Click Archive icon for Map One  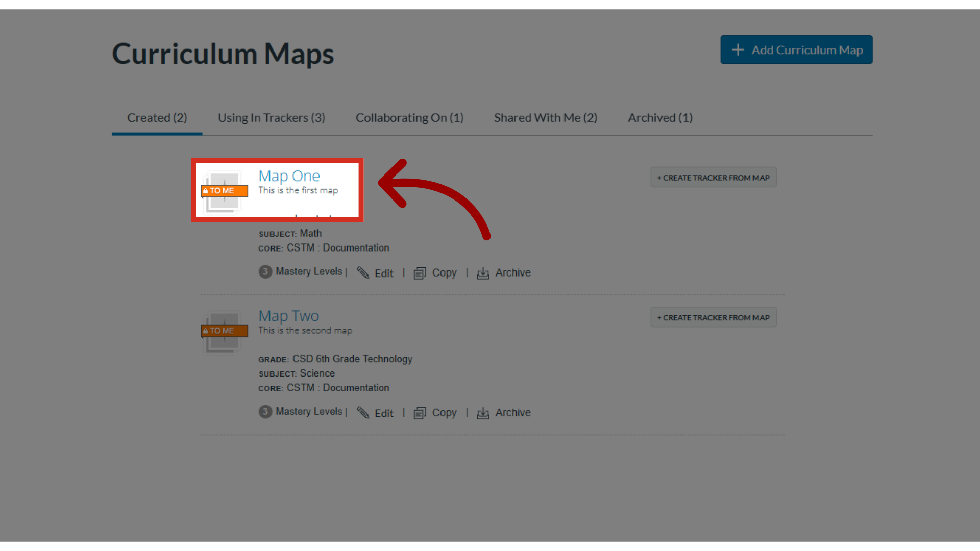[483, 273]
